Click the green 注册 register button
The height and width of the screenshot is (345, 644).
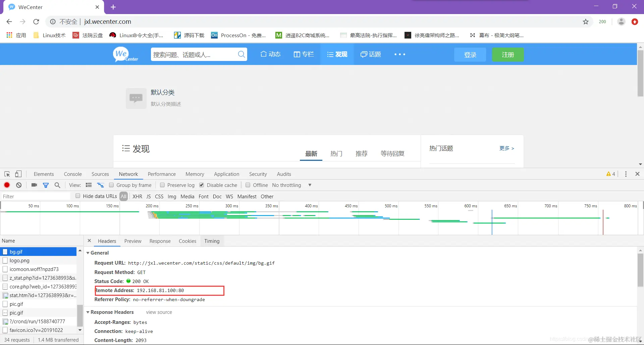pyautogui.click(x=508, y=55)
